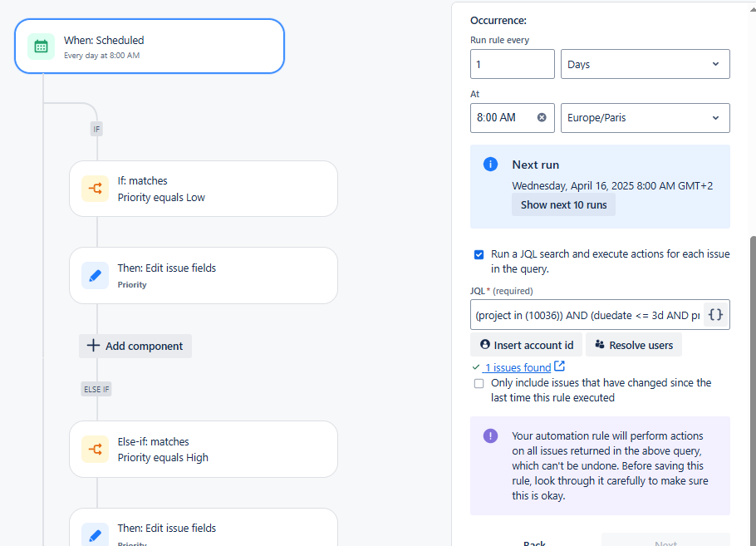Screen dimensions: 756x546
Task: Uncheck Run a JQL search checkbox
Action: click(x=479, y=254)
